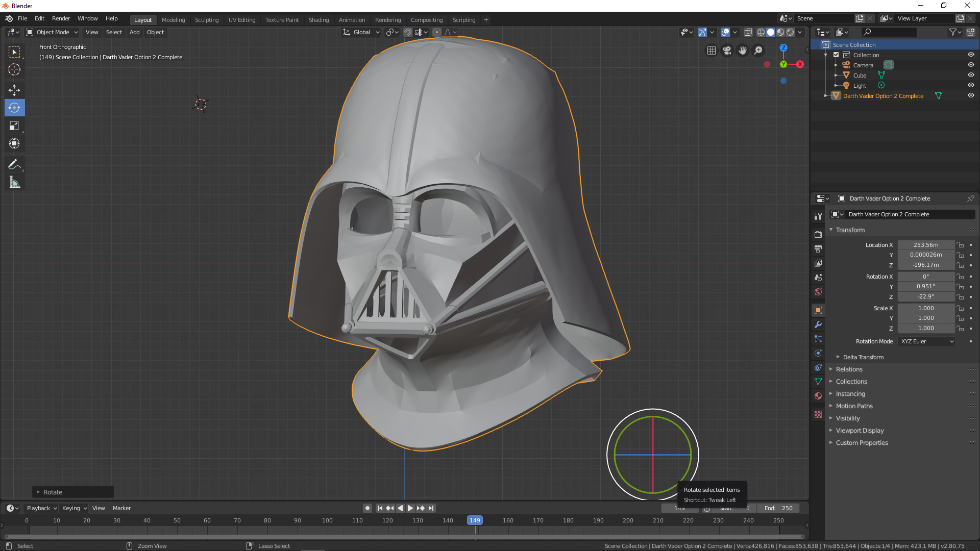Expand the Motion Paths panel
Screen dimensions: 980x551
coord(854,406)
